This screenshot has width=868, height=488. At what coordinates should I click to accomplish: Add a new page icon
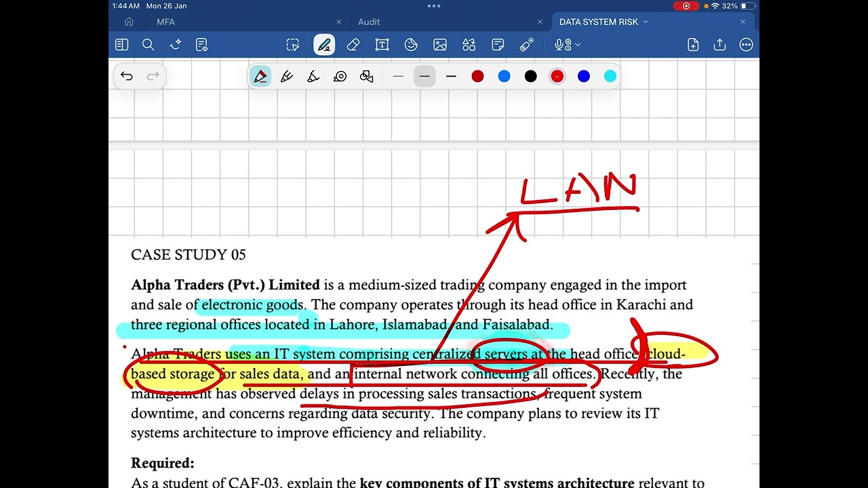click(x=693, y=45)
